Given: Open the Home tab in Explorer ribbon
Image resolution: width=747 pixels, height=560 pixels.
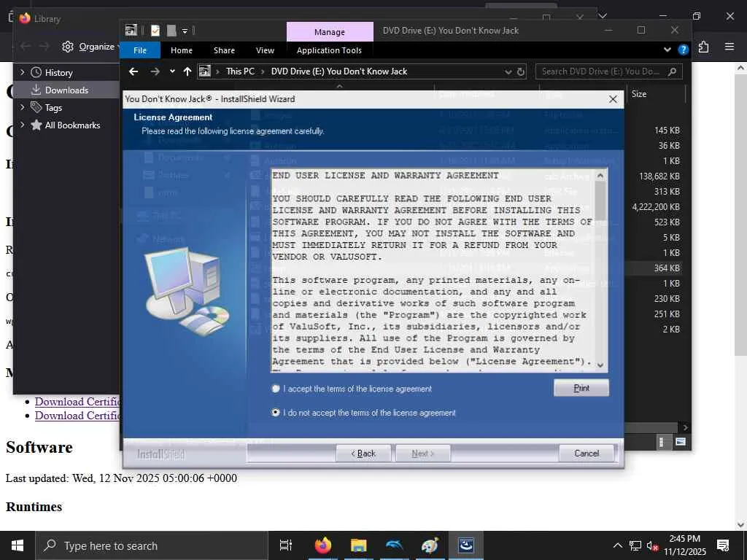Looking at the screenshot, I should [x=182, y=50].
